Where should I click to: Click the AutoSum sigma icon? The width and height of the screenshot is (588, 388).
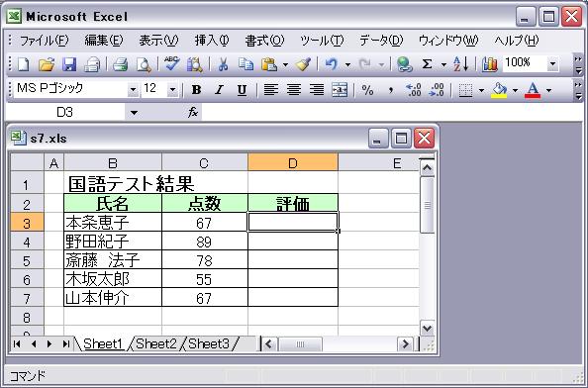(x=427, y=64)
